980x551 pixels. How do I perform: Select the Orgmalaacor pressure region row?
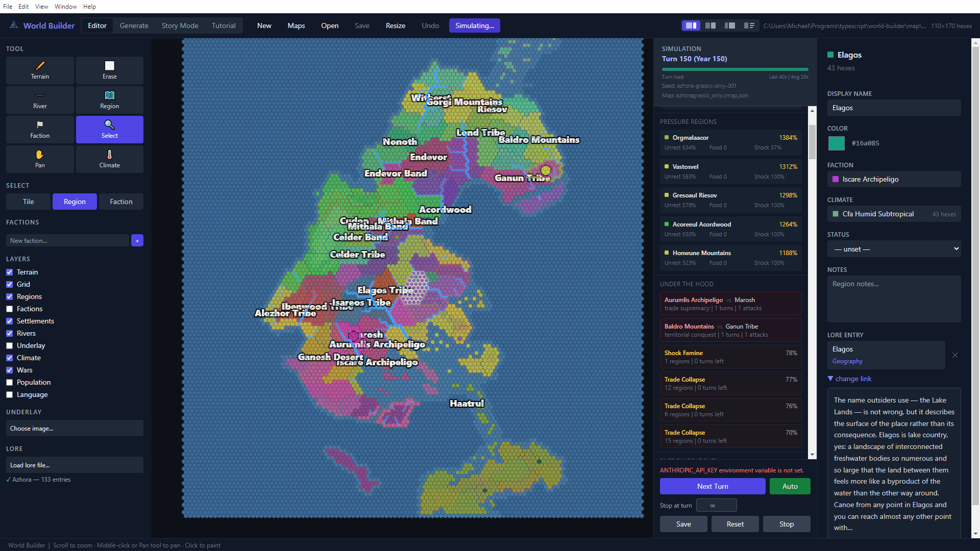730,142
